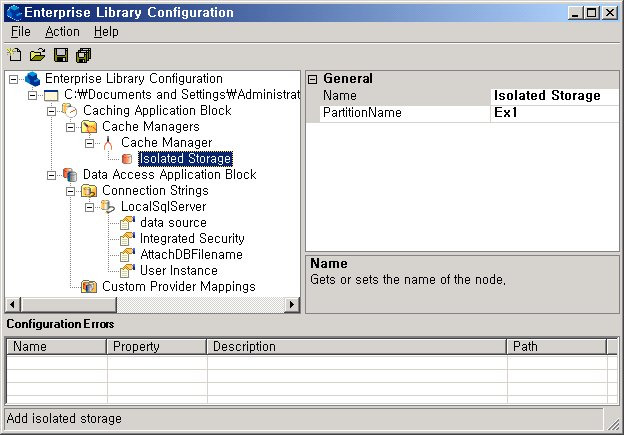Select the Data Access Application Block label
The height and width of the screenshot is (435, 624).
(170, 175)
